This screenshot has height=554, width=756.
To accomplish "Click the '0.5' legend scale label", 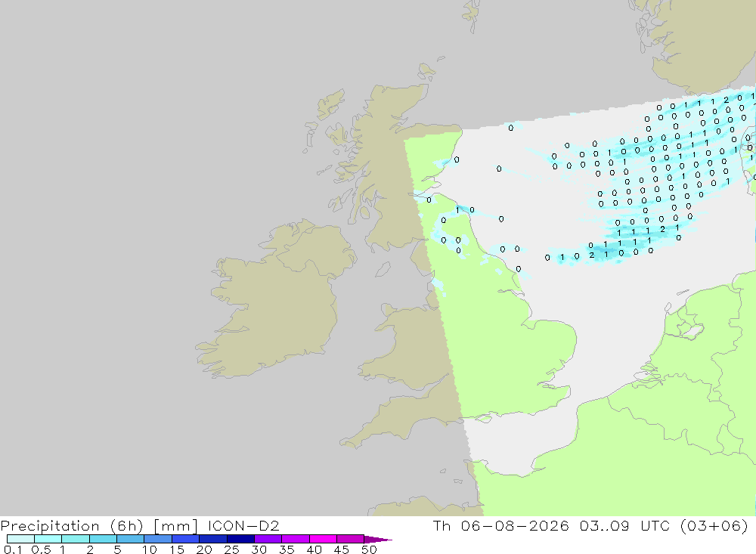I will pyautogui.click(x=42, y=549).
